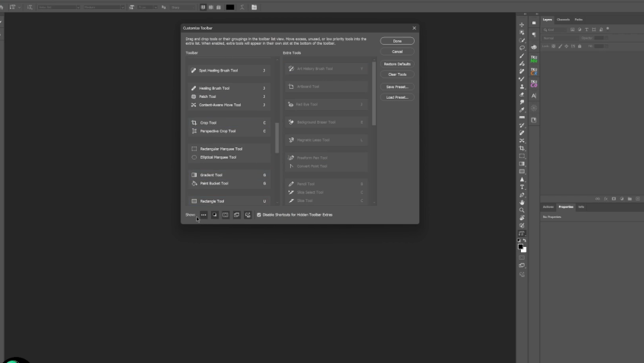Open the anti-aliasing Sharp dropdown
Screen dimensions: 644x363
(183, 8)
